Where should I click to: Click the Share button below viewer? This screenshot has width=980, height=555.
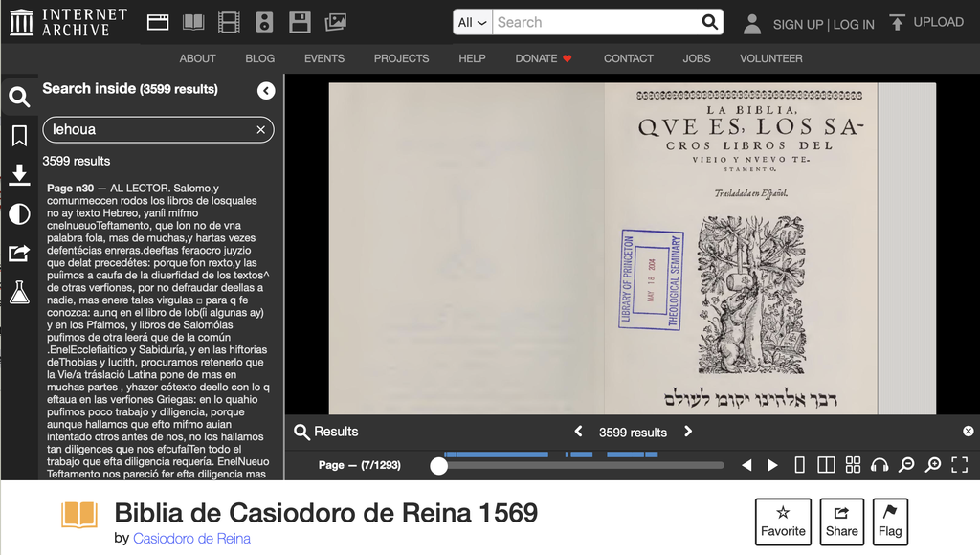click(x=842, y=522)
